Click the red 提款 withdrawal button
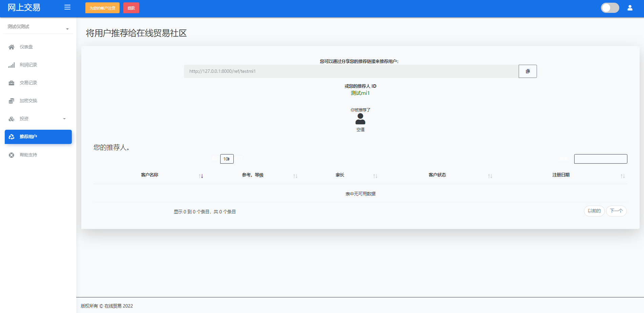 [x=131, y=8]
